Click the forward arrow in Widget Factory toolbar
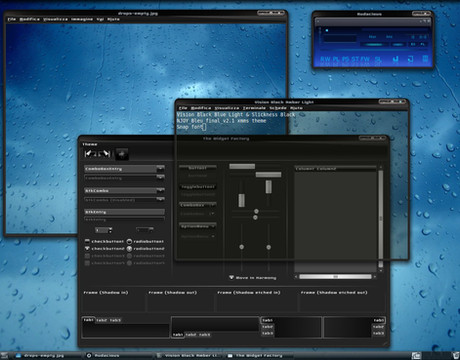The width and height of the screenshot is (460, 360). tap(105, 154)
